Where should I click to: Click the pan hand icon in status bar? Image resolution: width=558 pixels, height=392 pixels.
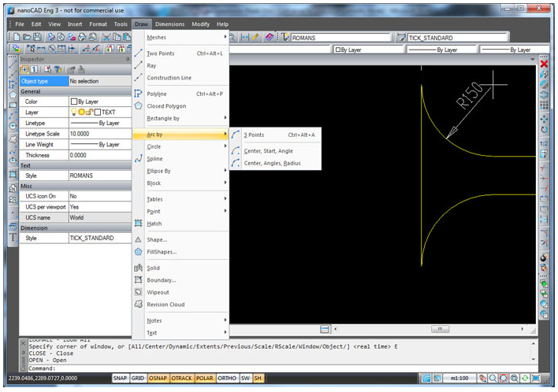coord(482,378)
